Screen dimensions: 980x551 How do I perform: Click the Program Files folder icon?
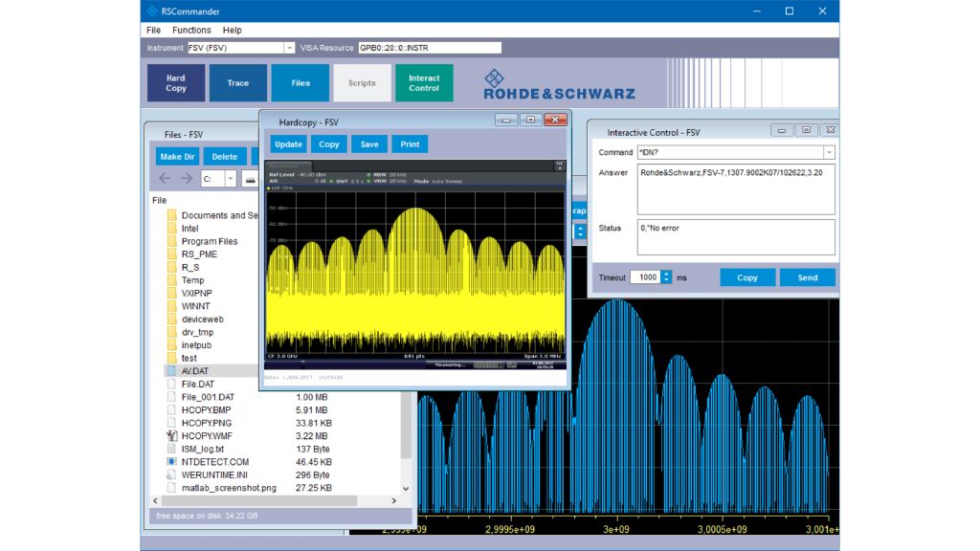pyautogui.click(x=172, y=242)
